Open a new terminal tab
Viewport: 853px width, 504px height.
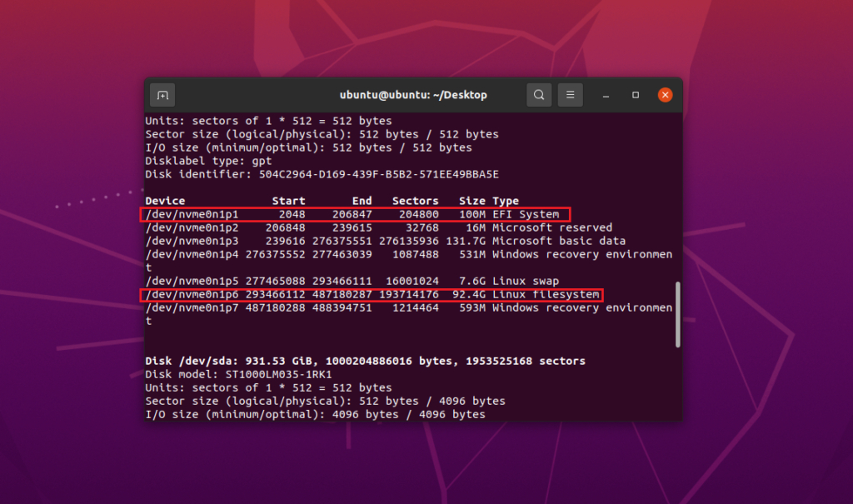162,95
